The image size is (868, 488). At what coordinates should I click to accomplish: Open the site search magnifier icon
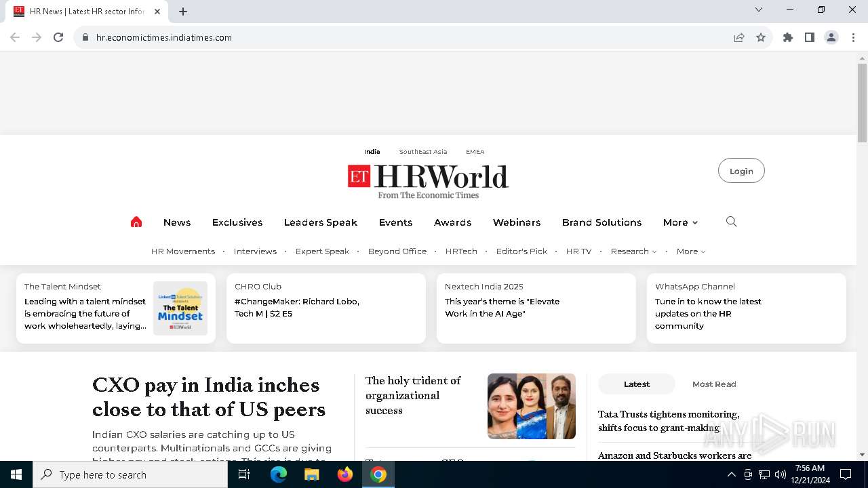tap(731, 222)
